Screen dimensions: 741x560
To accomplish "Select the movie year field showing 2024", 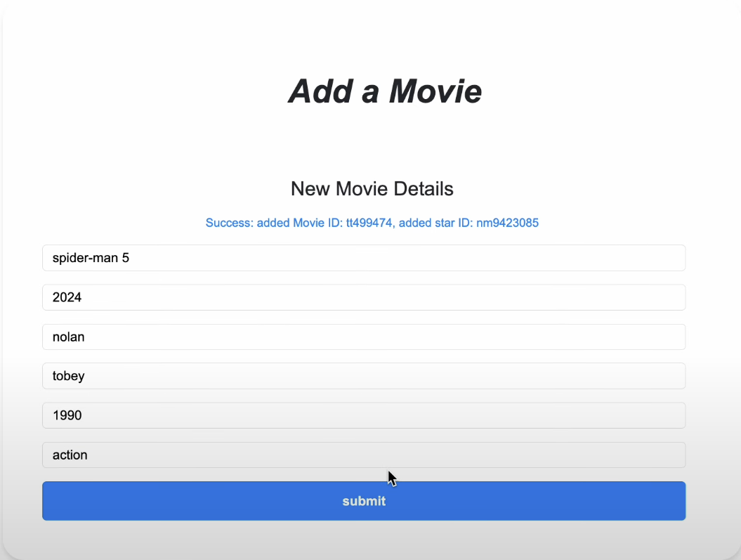I will pyautogui.click(x=364, y=297).
